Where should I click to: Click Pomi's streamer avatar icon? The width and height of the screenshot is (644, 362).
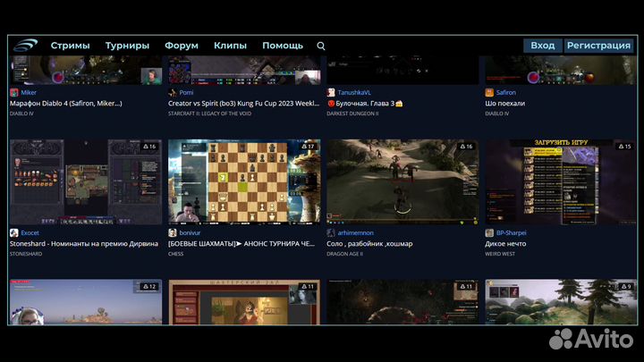pyautogui.click(x=173, y=92)
